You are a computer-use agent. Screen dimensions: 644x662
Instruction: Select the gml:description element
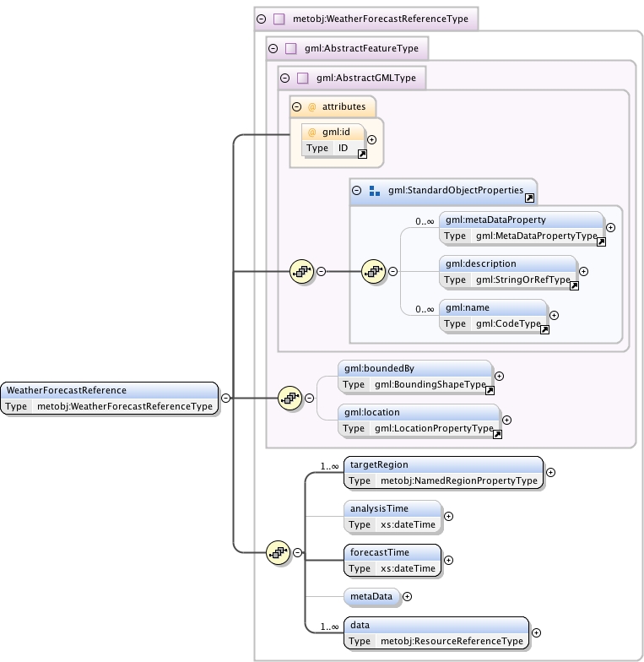508,272
